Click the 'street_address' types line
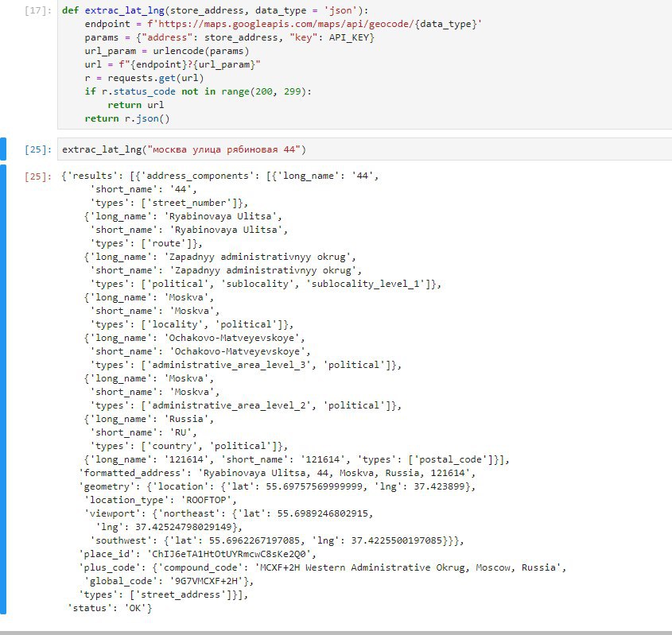 coord(163,594)
